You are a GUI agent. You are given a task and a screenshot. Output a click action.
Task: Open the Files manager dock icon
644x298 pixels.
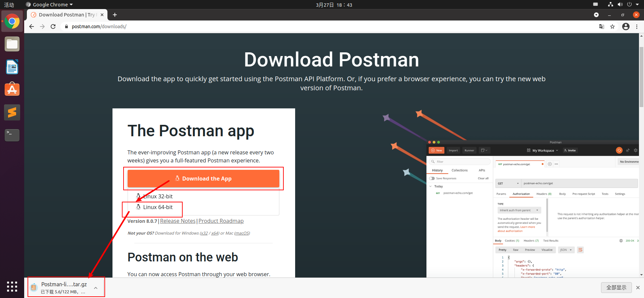point(12,44)
